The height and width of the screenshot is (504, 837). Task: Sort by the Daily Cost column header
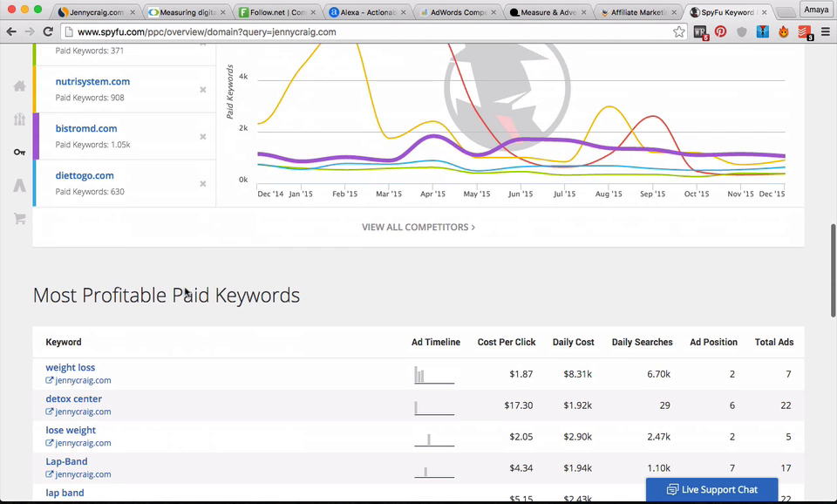pyautogui.click(x=573, y=342)
